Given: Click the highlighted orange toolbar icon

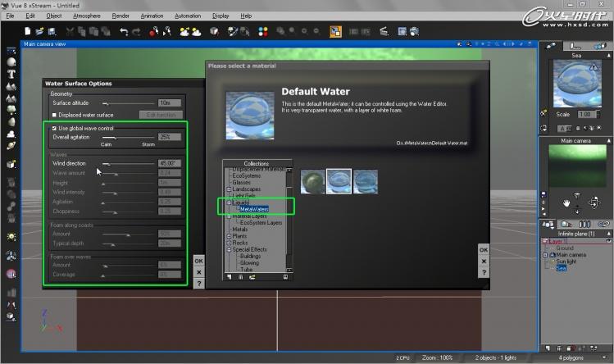Looking at the screenshot, I should pos(335,31).
